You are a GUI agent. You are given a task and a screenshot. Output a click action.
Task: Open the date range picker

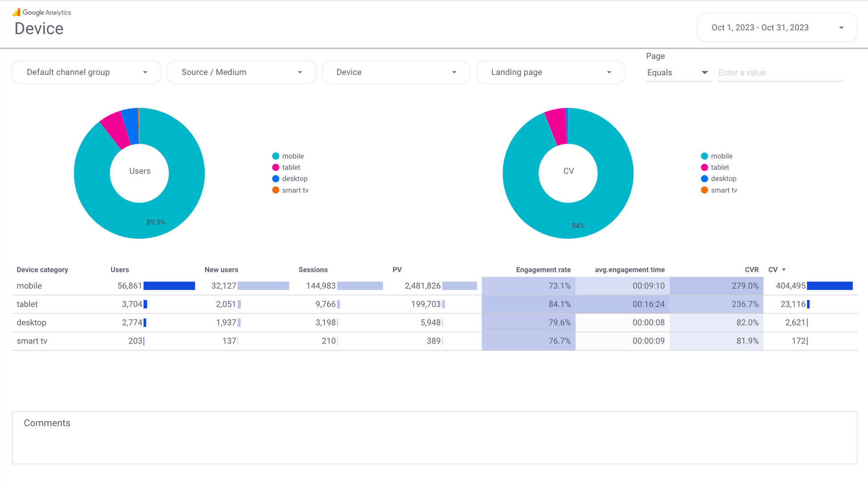pyautogui.click(x=777, y=28)
